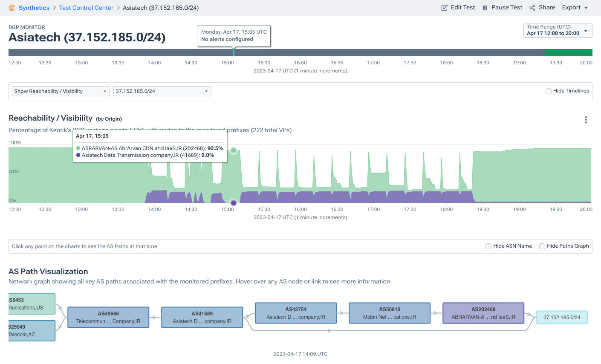Select the AS50810 Mobin Net node
Viewport: 601px width, 364px height.
coord(390,313)
